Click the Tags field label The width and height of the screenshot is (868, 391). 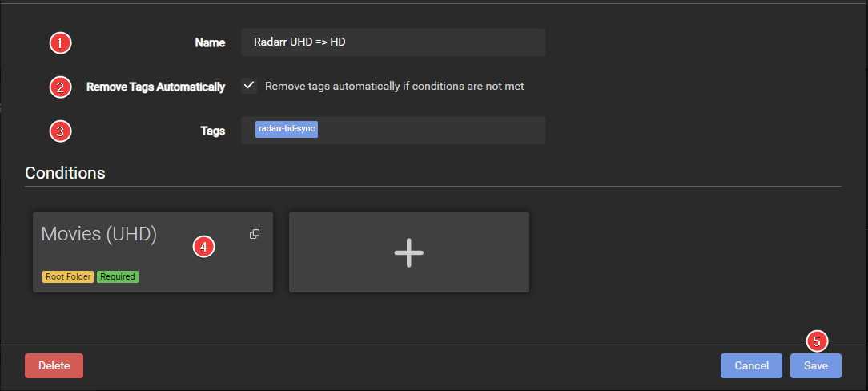(x=212, y=131)
